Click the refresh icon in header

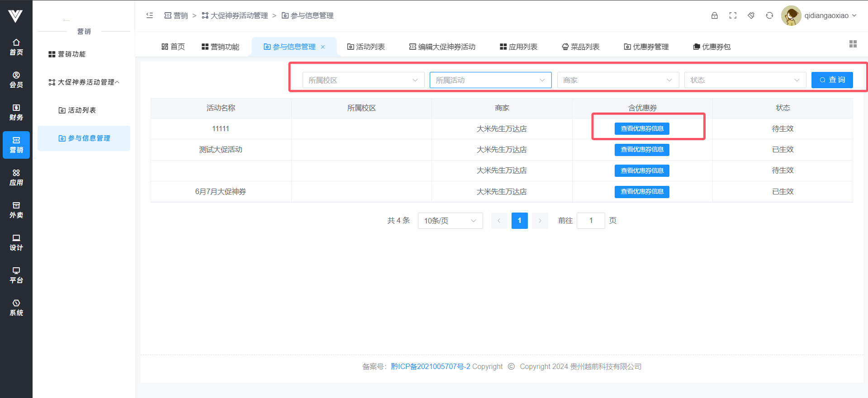click(x=769, y=15)
